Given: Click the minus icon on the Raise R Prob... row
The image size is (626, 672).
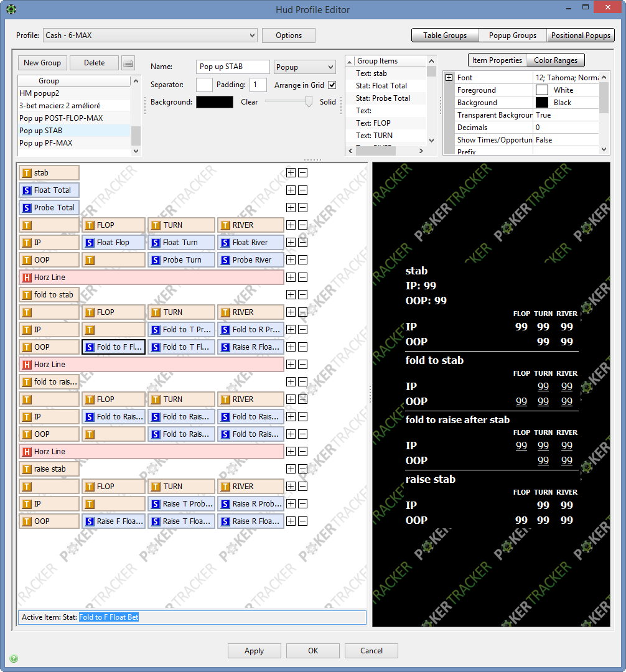Looking at the screenshot, I should [x=302, y=504].
